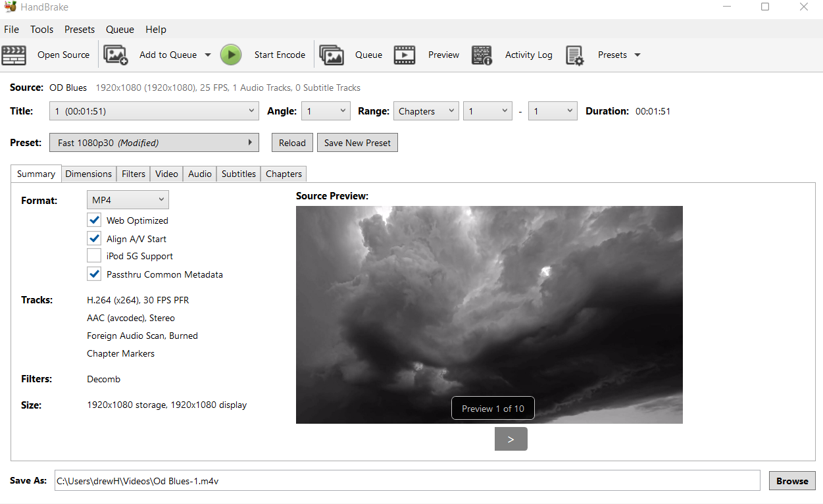This screenshot has height=504, width=823.
Task: Click the Preview toolbar label
Action: pyautogui.click(x=443, y=55)
